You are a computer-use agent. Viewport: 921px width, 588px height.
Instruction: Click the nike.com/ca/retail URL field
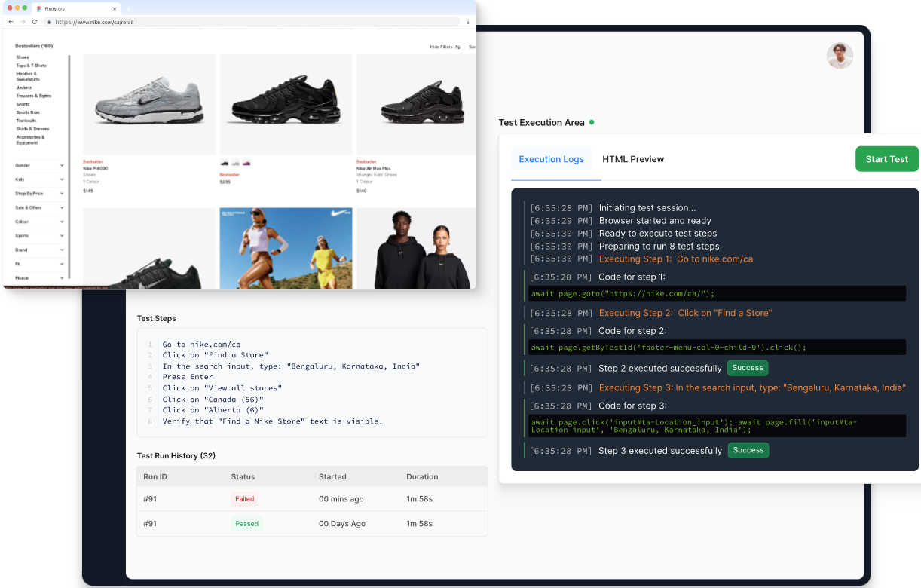click(x=252, y=22)
